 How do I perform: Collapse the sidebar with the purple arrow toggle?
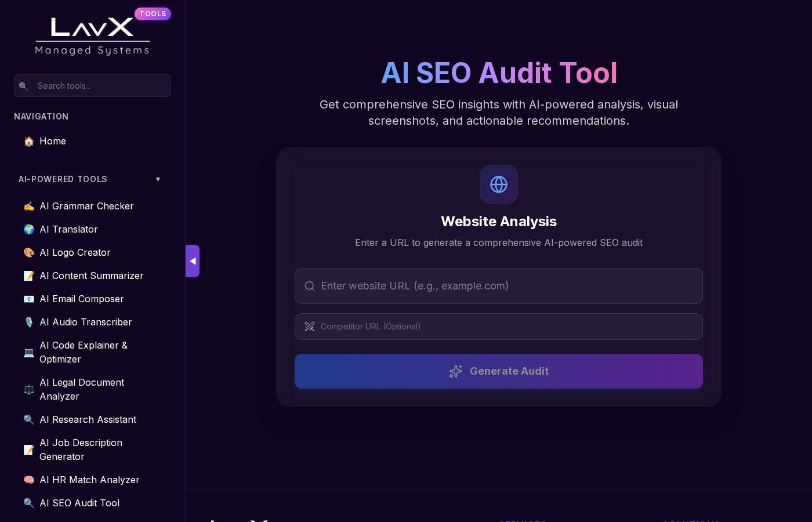193,261
